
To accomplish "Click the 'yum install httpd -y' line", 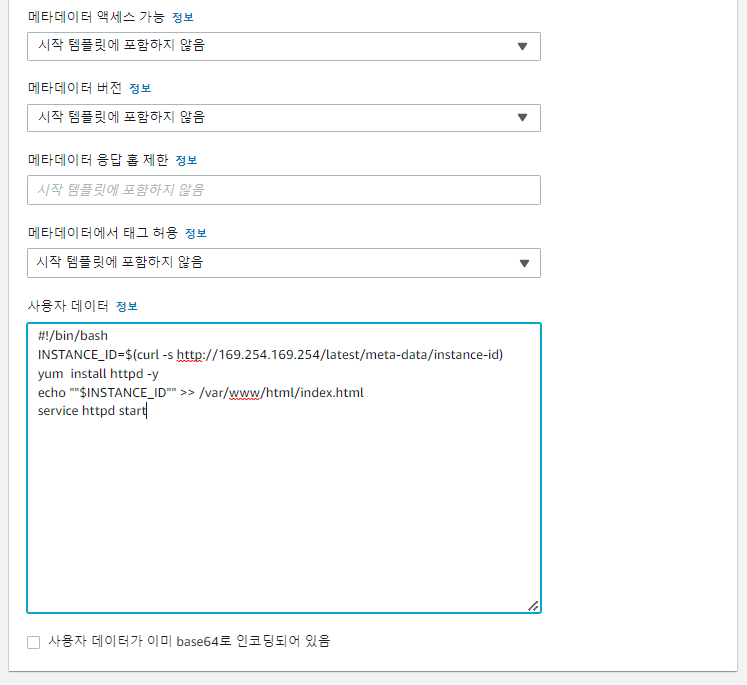I will point(98,374).
